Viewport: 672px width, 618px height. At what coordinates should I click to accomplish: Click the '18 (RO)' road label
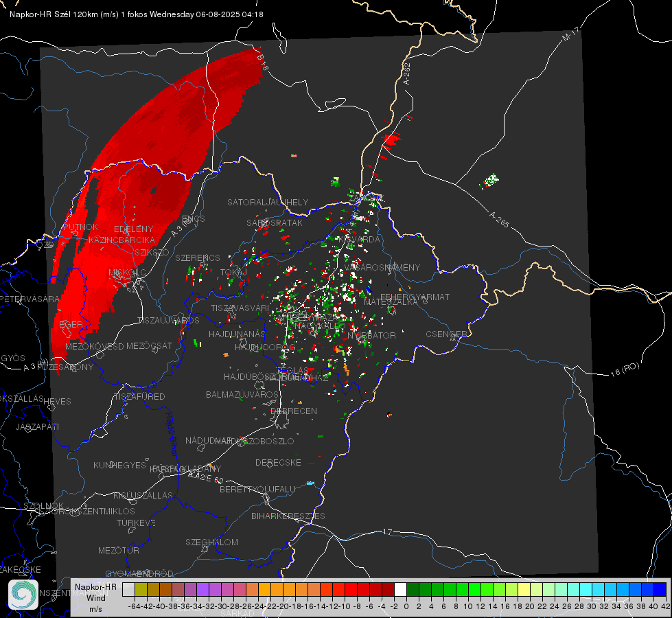pyautogui.click(x=625, y=369)
